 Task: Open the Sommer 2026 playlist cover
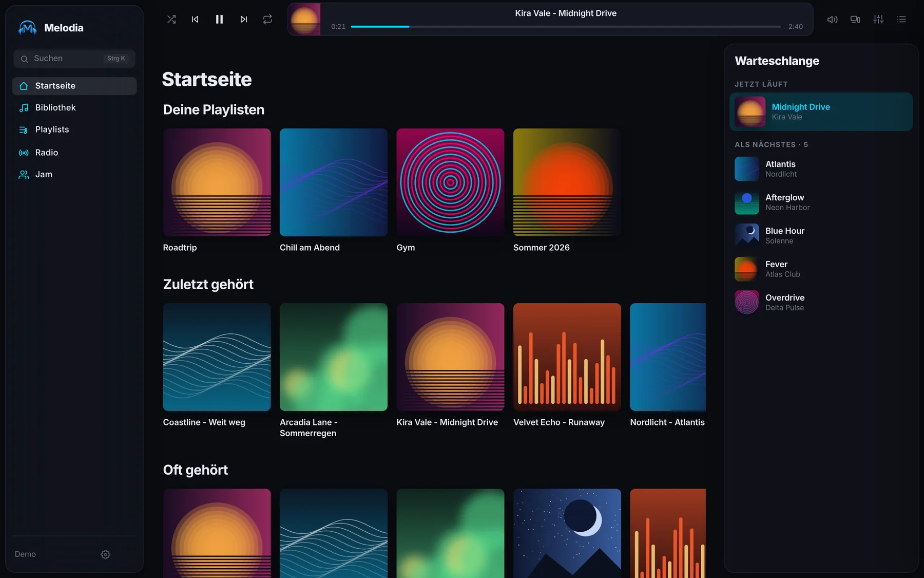(567, 182)
